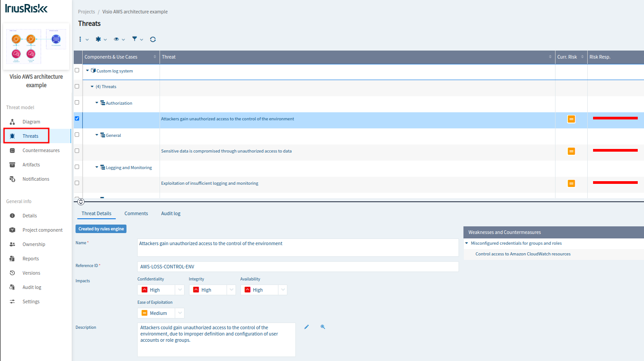
Task: Click the Threats bug icon in sidebar
Action: coord(13,136)
